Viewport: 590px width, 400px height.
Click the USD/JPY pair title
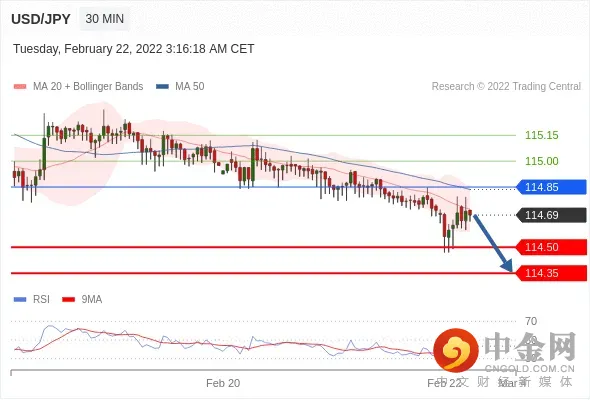[41, 19]
